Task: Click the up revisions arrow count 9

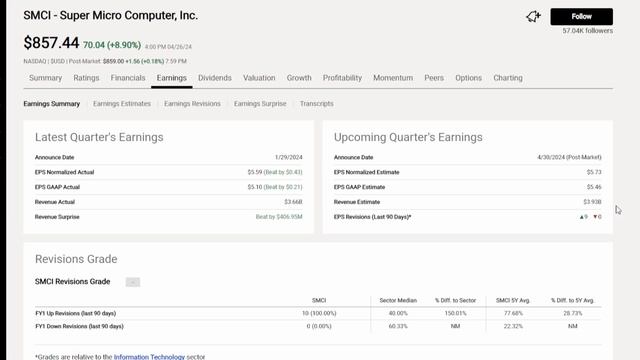Action: coord(584,217)
